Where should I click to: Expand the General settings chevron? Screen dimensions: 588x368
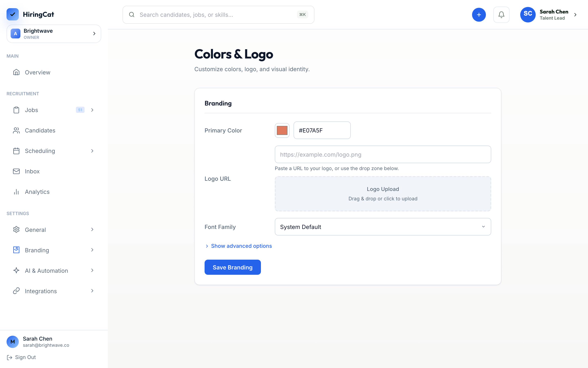[92, 230]
